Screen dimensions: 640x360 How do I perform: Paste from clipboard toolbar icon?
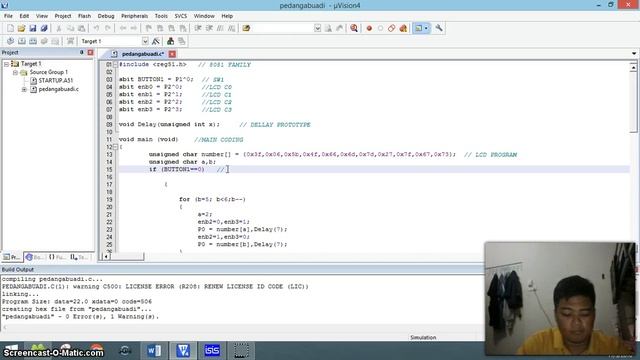pos(81,28)
